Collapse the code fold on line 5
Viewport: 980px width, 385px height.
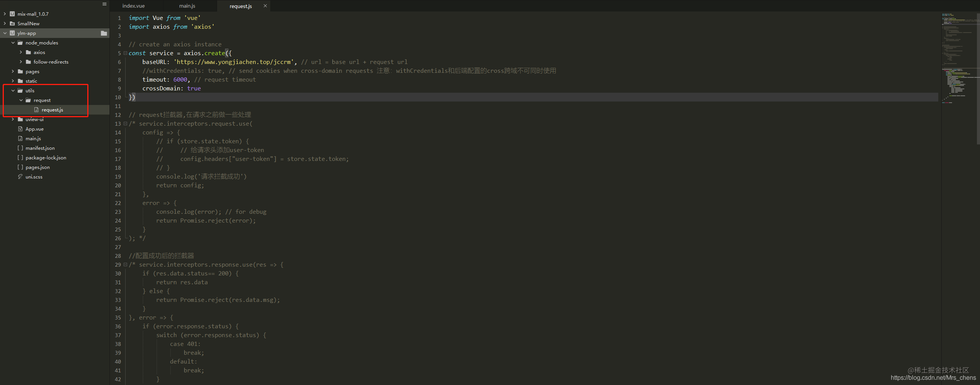click(125, 53)
